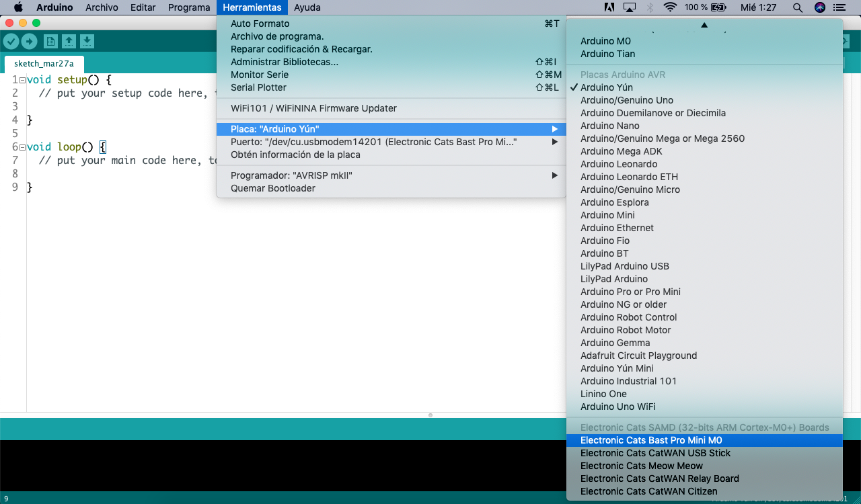Select Adafruit Circuit Playground board
This screenshot has height=504, width=861.
point(704,355)
